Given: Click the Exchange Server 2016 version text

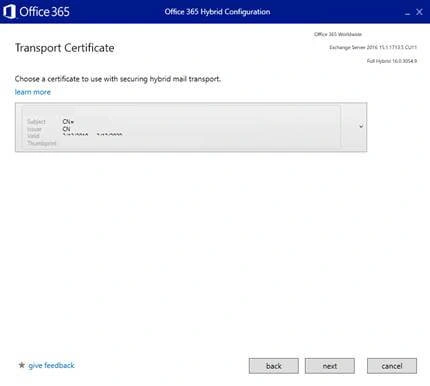Looking at the screenshot, I should point(373,48).
